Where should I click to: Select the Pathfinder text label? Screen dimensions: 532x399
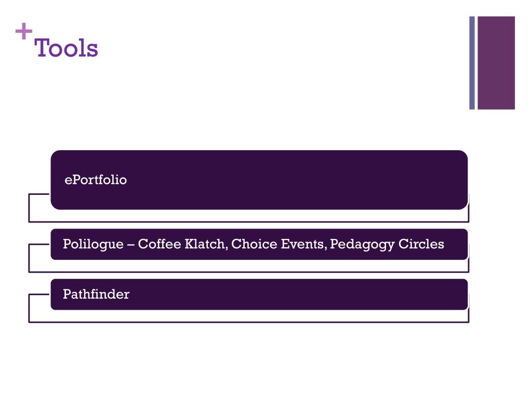point(96,294)
